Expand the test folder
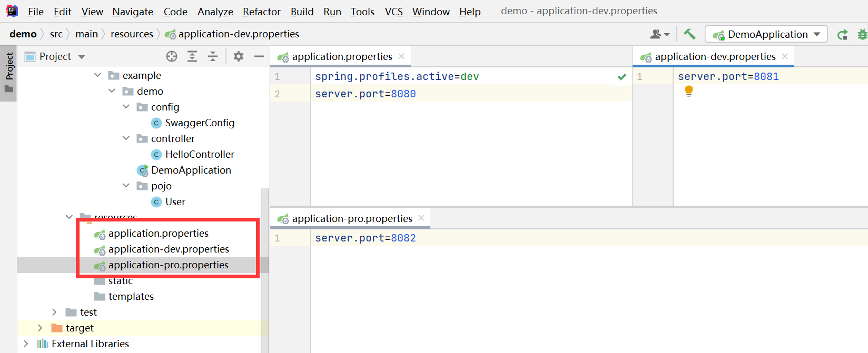The width and height of the screenshot is (868, 353). [54, 312]
